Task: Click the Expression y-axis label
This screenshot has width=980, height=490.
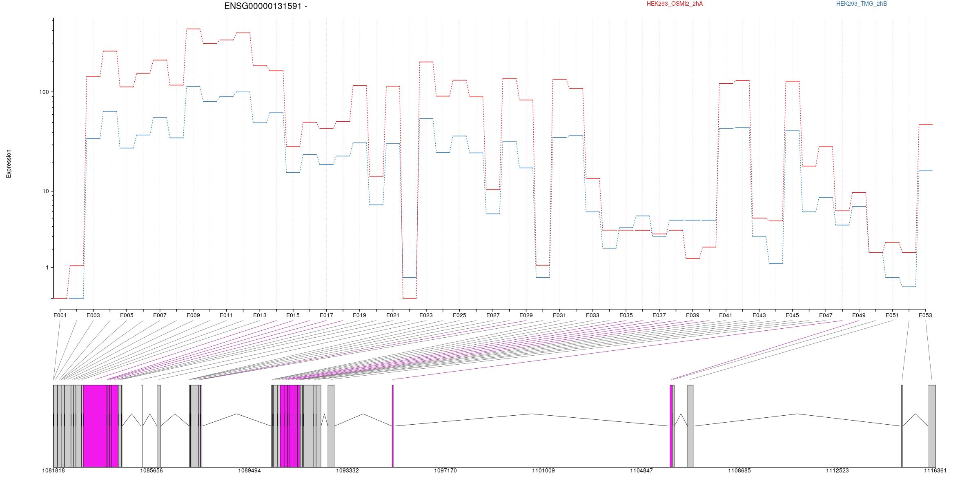Action: pos(9,164)
